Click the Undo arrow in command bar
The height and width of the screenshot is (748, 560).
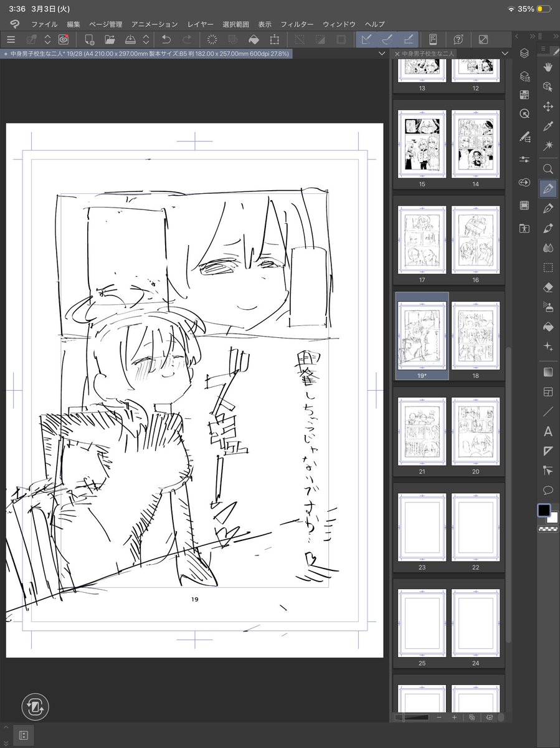coord(167,39)
